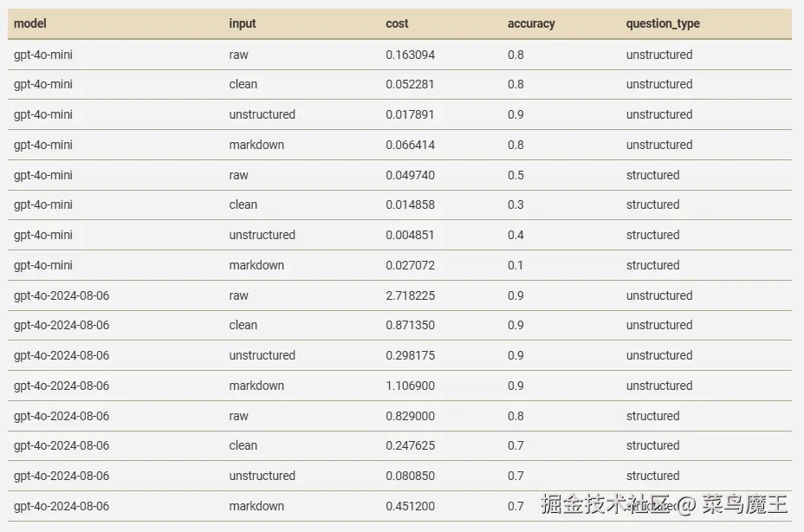
Task: Click 'markdown' input in the 0.066414 cost row
Action: pos(256,145)
